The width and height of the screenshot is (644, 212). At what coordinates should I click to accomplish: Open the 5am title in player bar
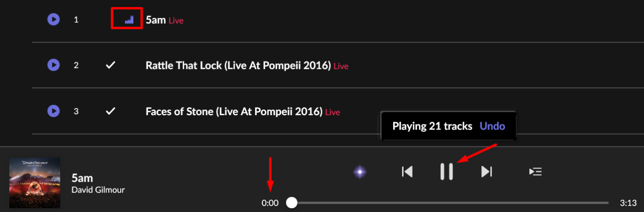[x=82, y=178]
